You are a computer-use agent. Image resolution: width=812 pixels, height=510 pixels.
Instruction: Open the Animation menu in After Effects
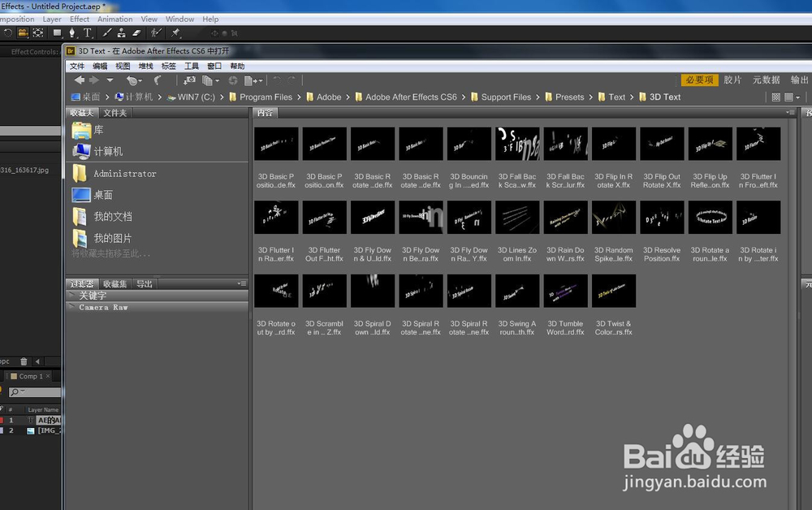[115, 19]
